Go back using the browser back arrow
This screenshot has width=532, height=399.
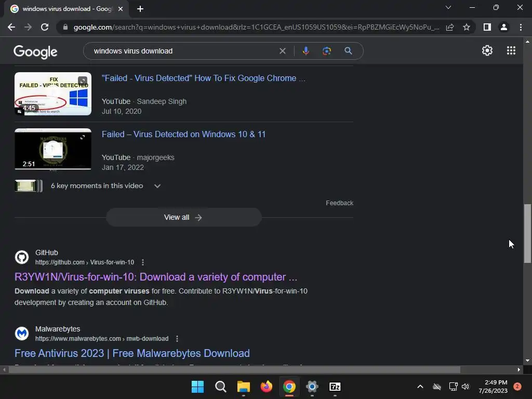tap(11, 27)
